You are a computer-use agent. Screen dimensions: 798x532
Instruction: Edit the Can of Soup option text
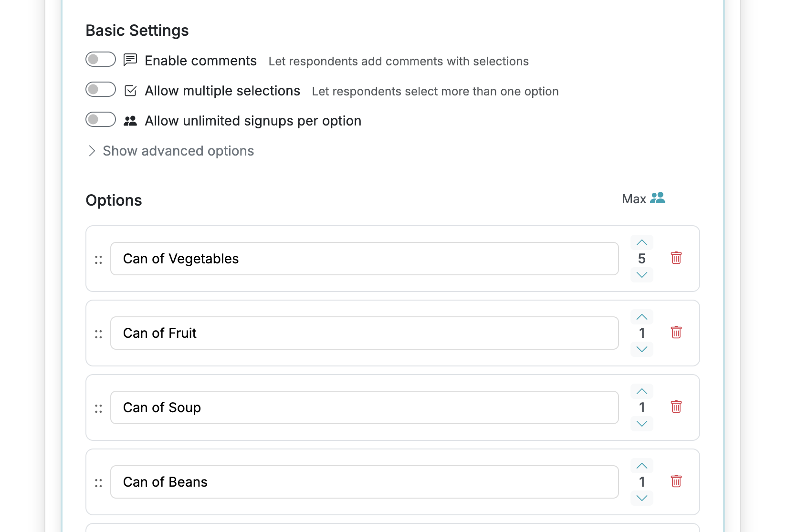[x=364, y=407]
